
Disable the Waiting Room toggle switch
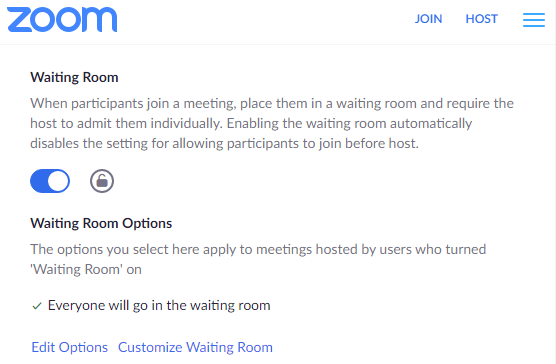click(50, 181)
